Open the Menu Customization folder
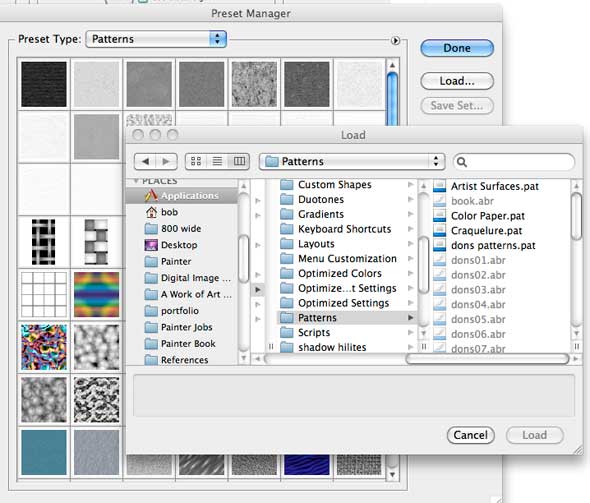 [x=347, y=259]
